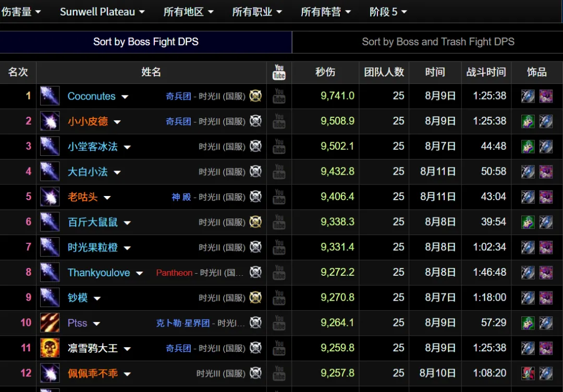Click the 9,741.0 DPS value
The width and height of the screenshot is (563, 392).
pyautogui.click(x=337, y=96)
